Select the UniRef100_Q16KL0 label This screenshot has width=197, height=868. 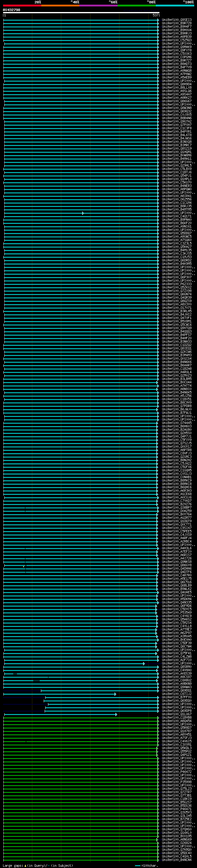click(177, 833)
